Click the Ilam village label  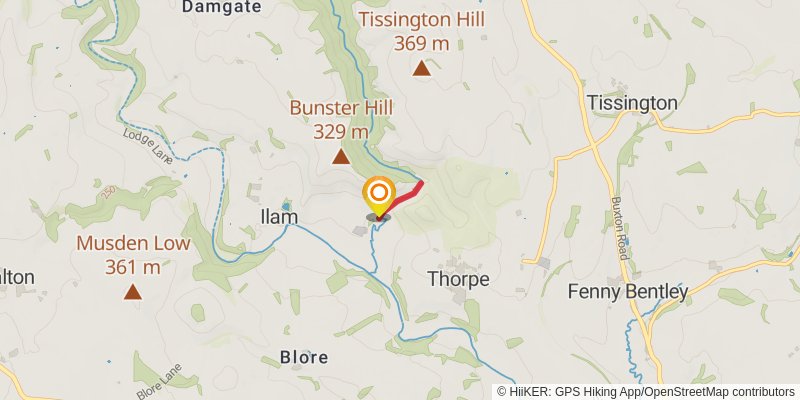tap(279, 217)
